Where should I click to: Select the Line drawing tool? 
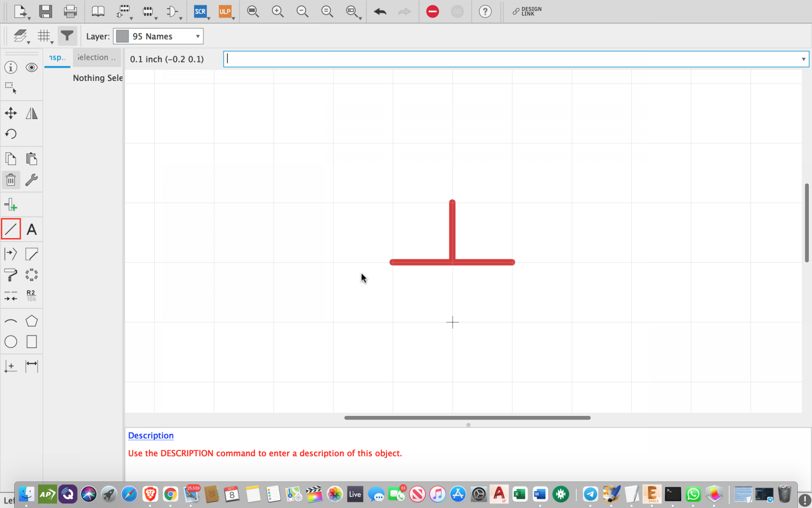[x=11, y=229]
